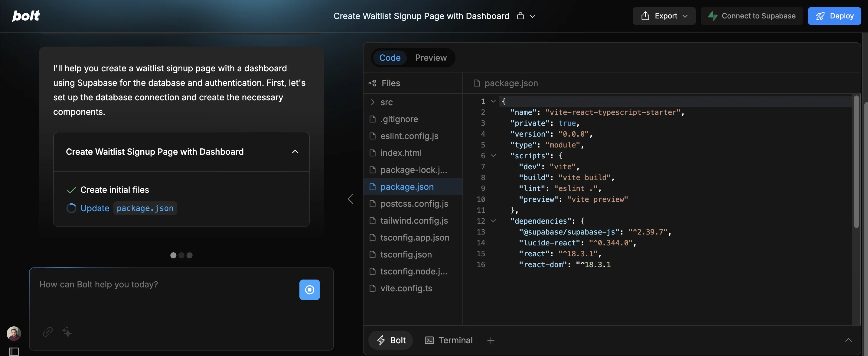The height and width of the screenshot is (356, 868).
Task: Open the user avatar profile
Action: click(x=14, y=333)
